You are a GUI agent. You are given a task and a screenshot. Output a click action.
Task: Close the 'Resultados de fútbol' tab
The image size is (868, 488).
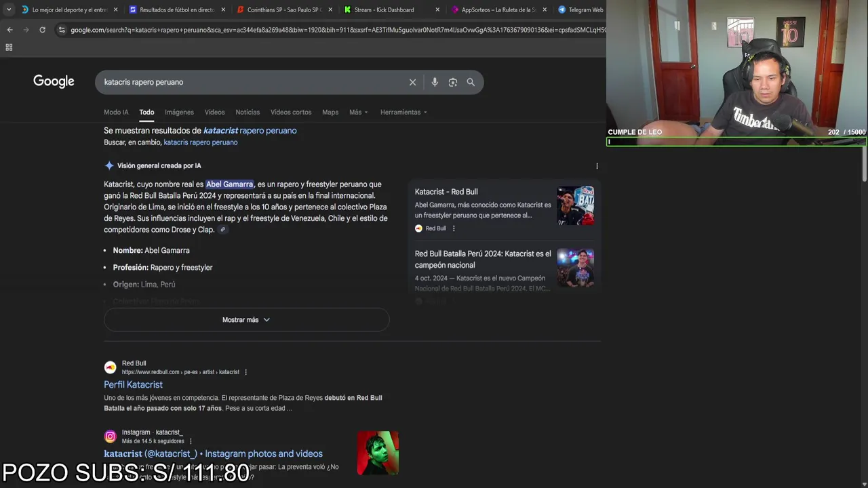click(222, 9)
